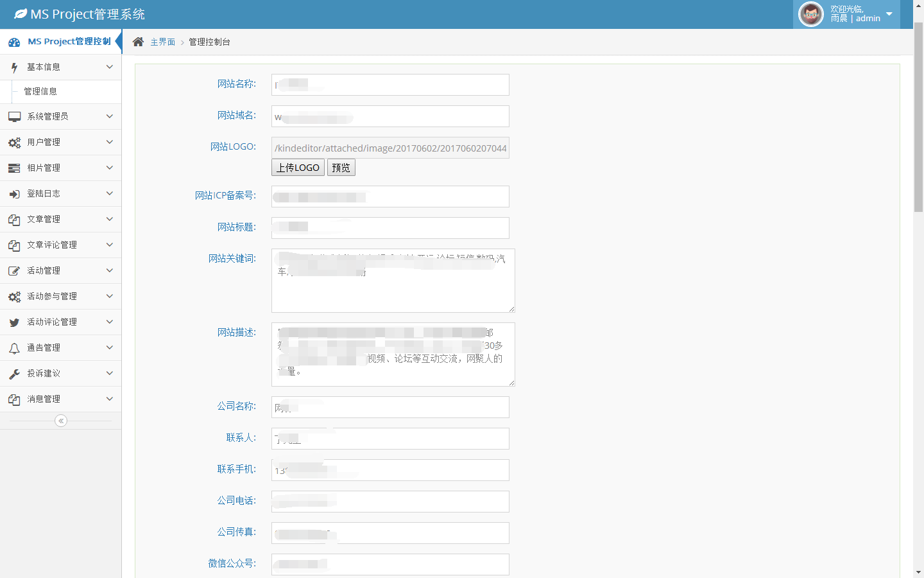Click the lightning icon for 基本信息
The image size is (924, 578).
pos(14,67)
